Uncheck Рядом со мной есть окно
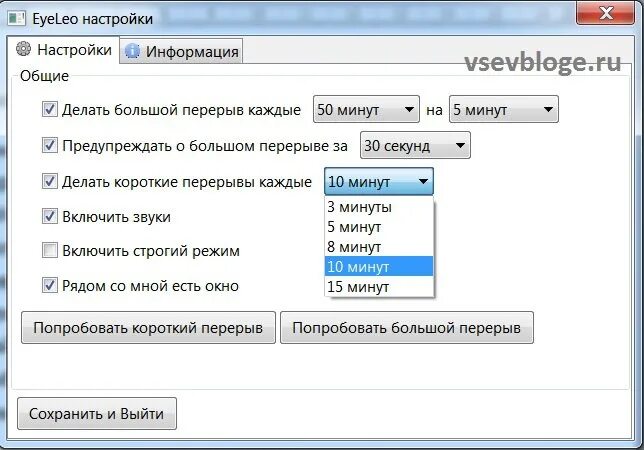 tap(50, 286)
